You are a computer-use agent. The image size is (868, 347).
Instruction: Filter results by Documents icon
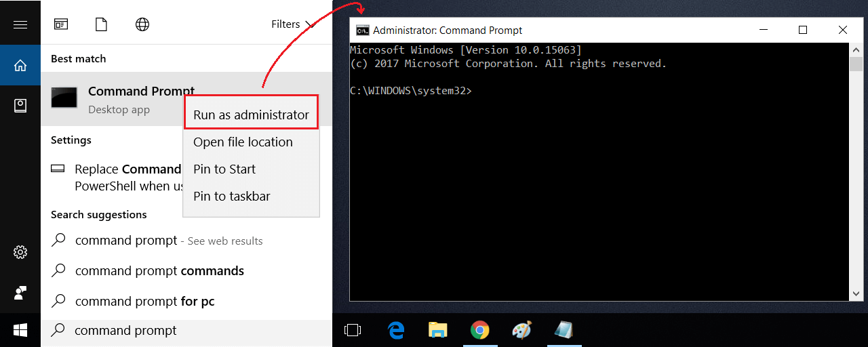coord(102,24)
